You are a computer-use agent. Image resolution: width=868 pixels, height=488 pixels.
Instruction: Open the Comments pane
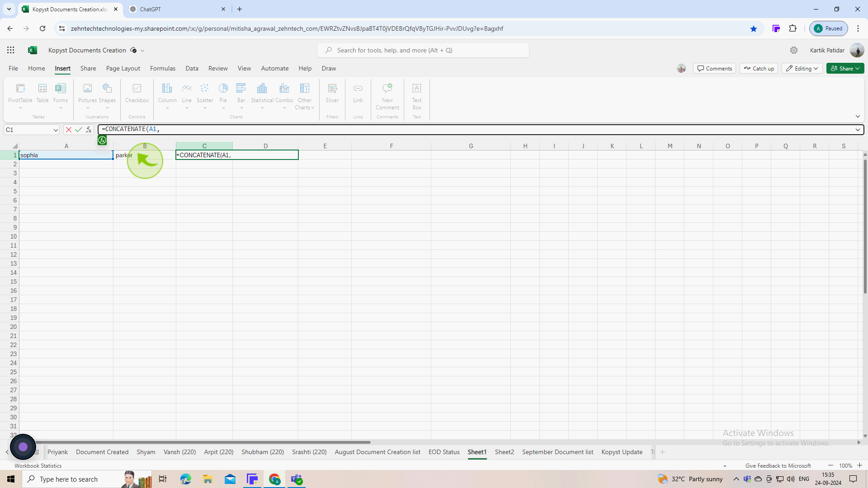click(x=714, y=68)
